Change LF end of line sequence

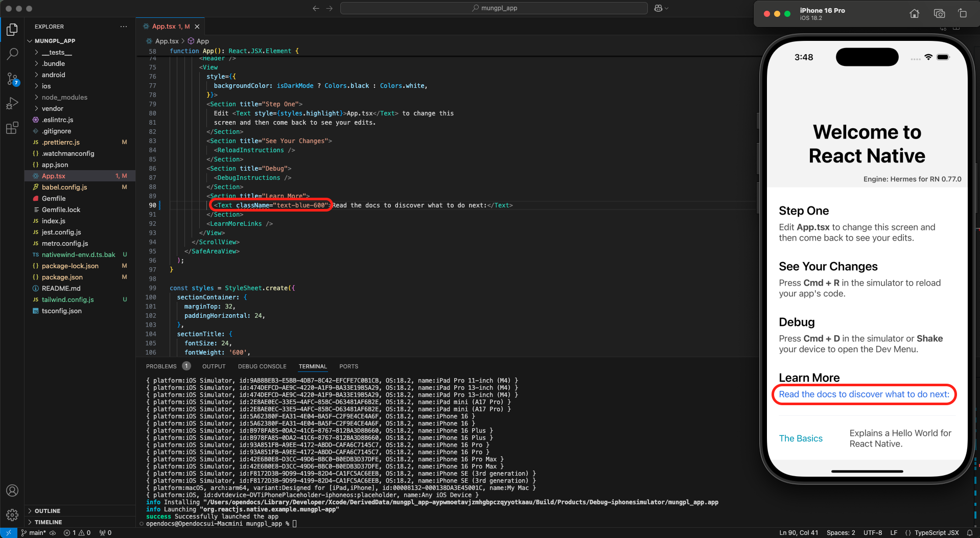[x=894, y=533]
